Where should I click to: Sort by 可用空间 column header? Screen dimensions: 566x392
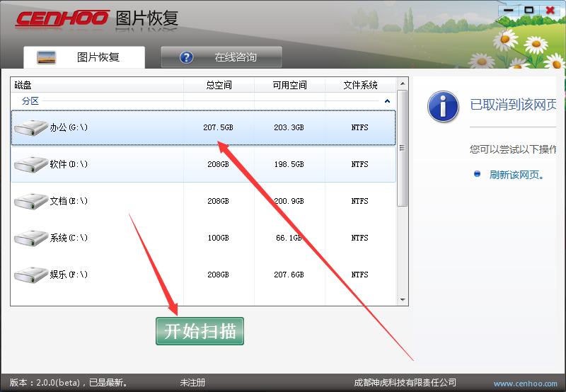pyautogui.click(x=289, y=85)
